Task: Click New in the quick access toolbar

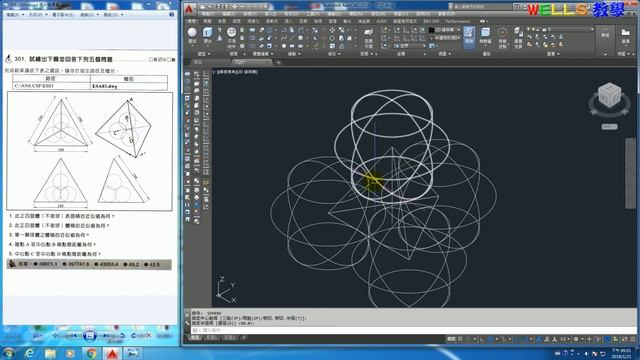Action: (x=203, y=7)
